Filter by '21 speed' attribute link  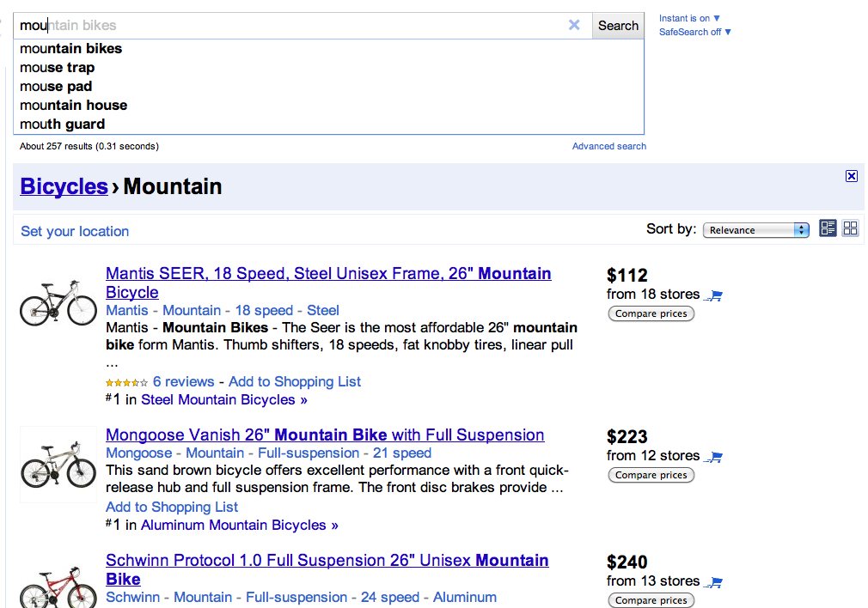click(x=402, y=453)
